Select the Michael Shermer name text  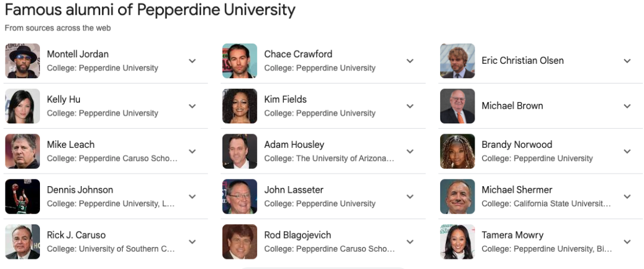pyautogui.click(x=516, y=190)
